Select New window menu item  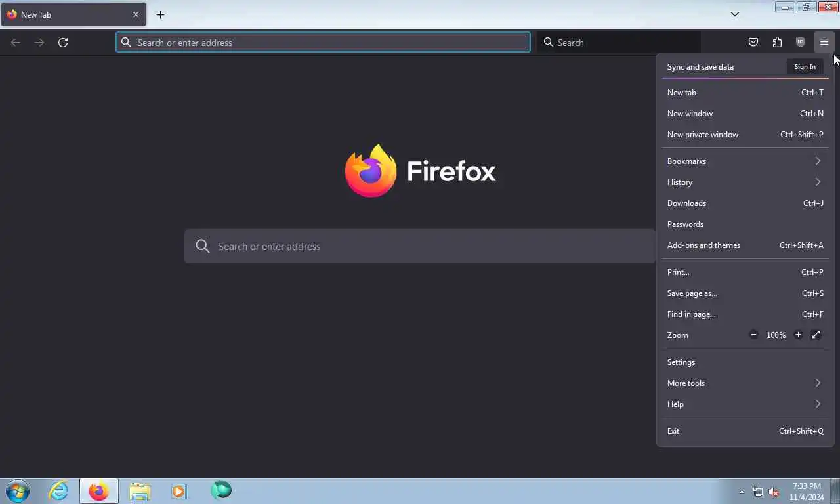tap(745, 114)
